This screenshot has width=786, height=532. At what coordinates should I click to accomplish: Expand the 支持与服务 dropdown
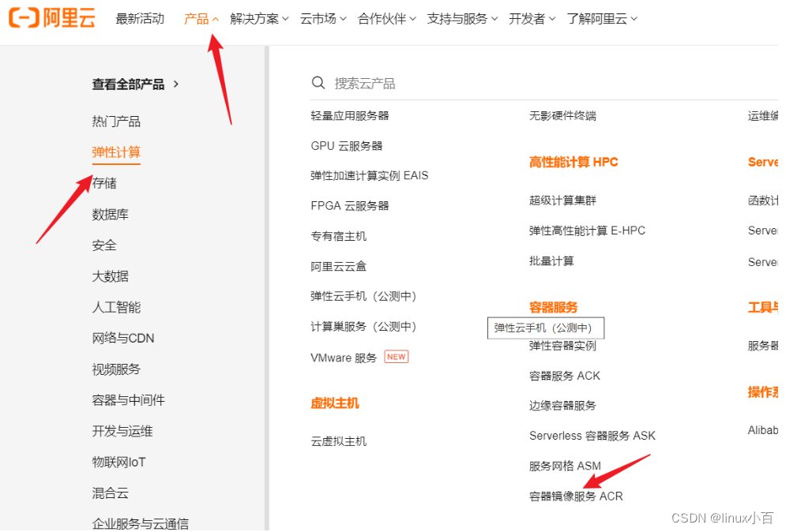[x=462, y=18]
